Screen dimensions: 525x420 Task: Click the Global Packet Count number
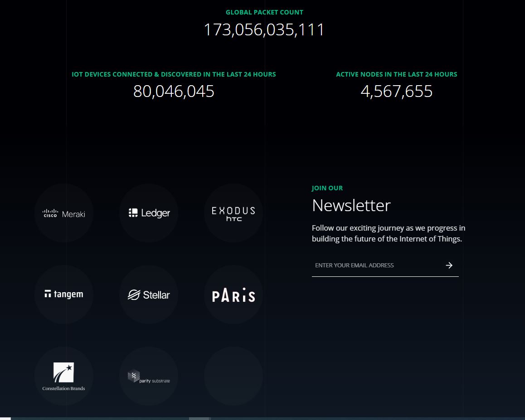coord(264,30)
